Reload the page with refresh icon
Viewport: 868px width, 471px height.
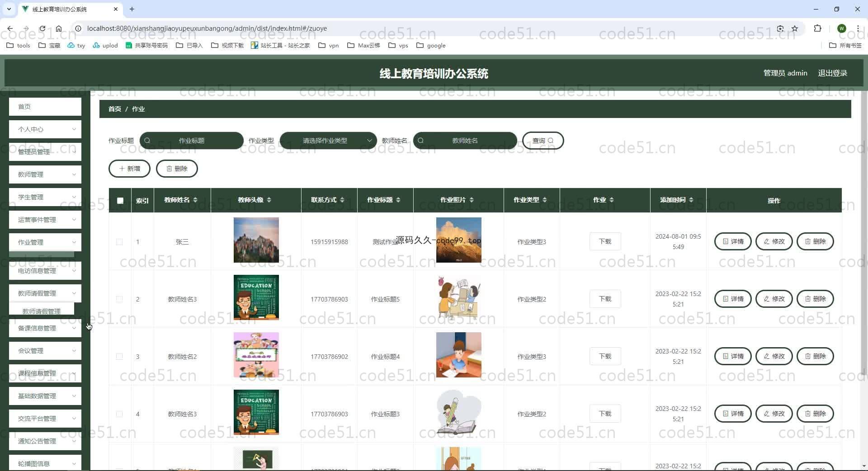pos(42,28)
